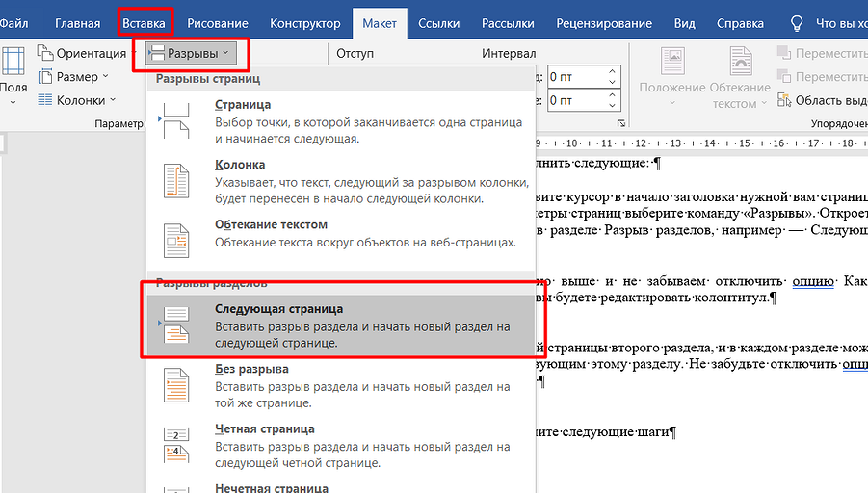Decrease the upper 0 пт spacing value
This screenshot has width=868, height=493.
(613, 82)
